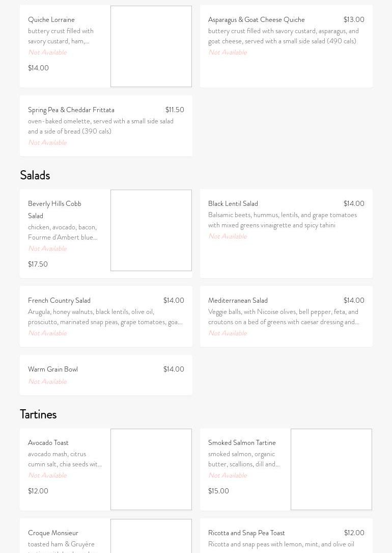The height and width of the screenshot is (553, 392).
Task: Open the French Country Salad item
Action: point(59,301)
